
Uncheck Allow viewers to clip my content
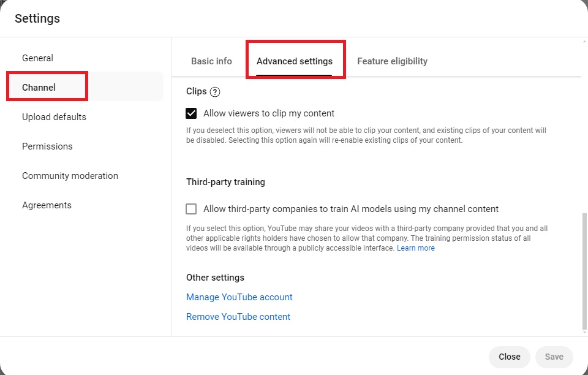191,113
